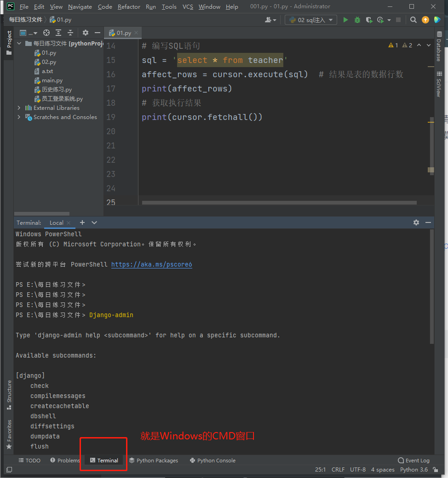This screenshot has height=478, width=448.
Task: Open the VCS menu
Action: pos(188,7)
